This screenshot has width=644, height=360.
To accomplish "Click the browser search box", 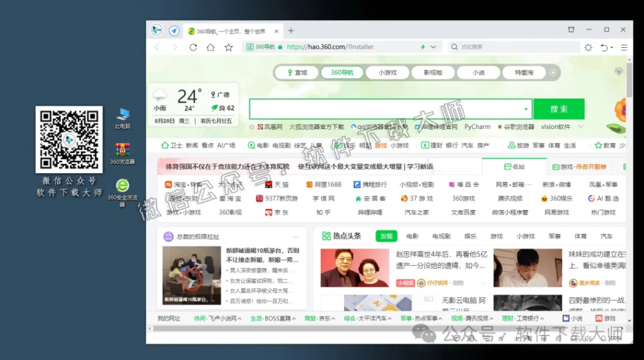I will tap(513, 47).
